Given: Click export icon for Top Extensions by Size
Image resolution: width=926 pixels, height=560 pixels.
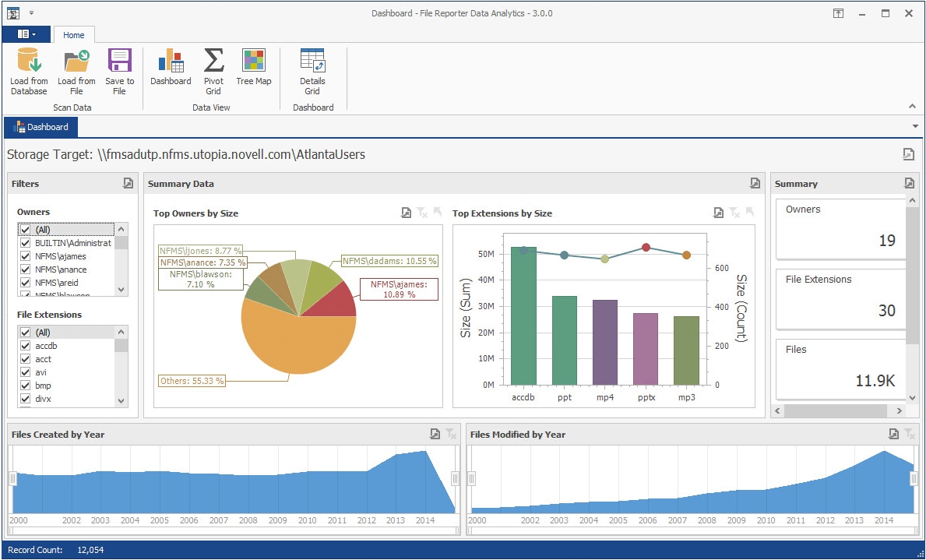Looking at the screenshot, I should click(718, 213).
